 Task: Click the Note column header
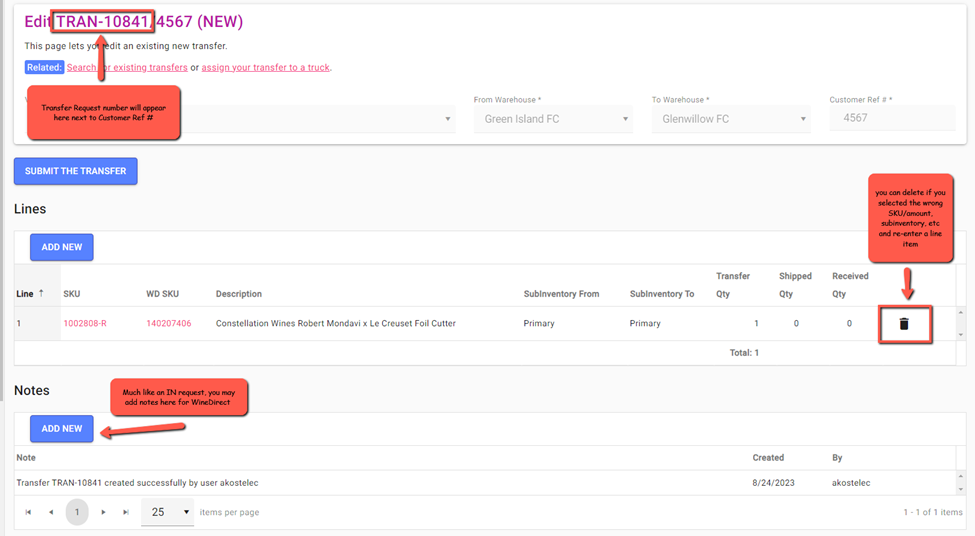26,458
